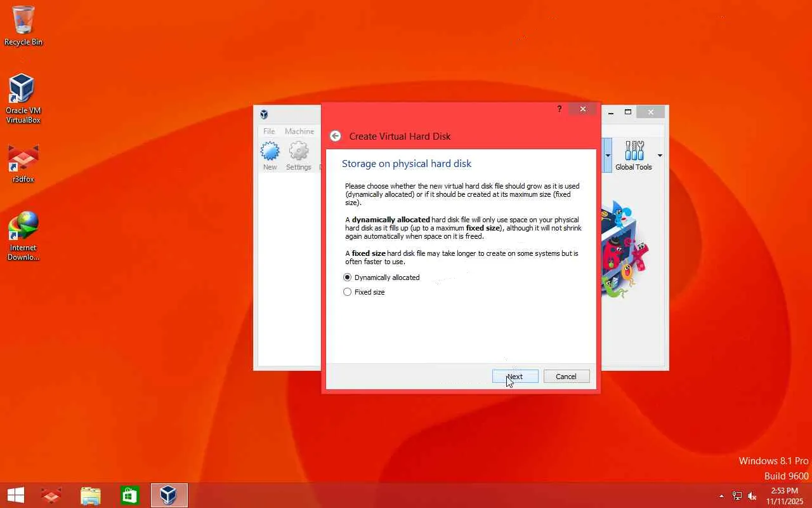
Task: Click Next in Create Virtual Hard Disk
Action: coord(515,377)
